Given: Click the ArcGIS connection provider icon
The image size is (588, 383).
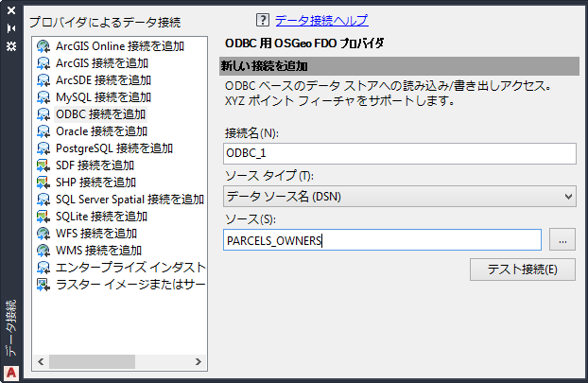Looking at the screenshot, I should click(43, 63).
